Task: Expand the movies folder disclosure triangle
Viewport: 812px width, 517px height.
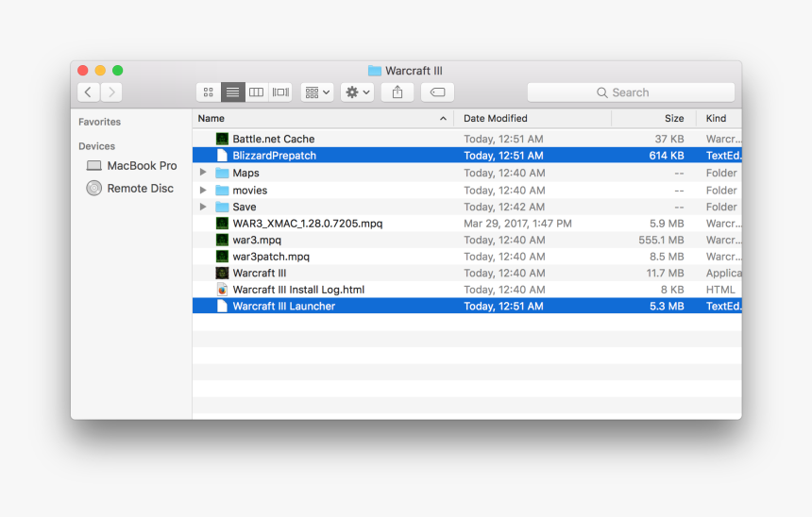Action: (x=203, y=190)
